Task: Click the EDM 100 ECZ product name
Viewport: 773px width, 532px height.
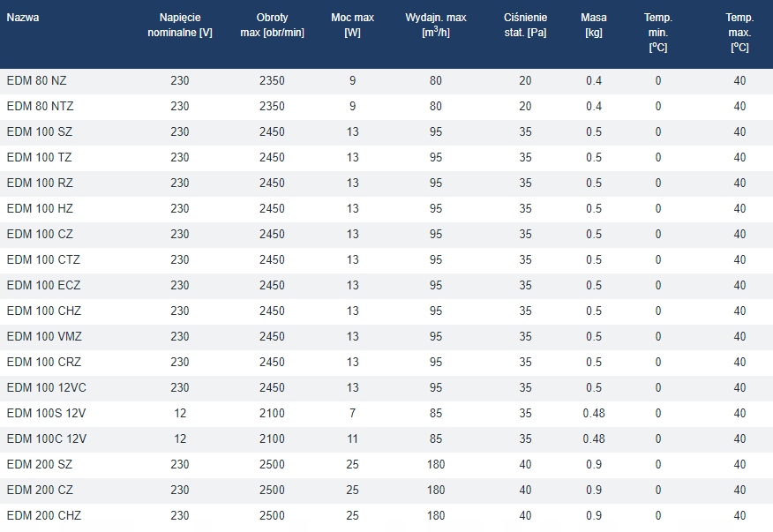Action: 43,286
